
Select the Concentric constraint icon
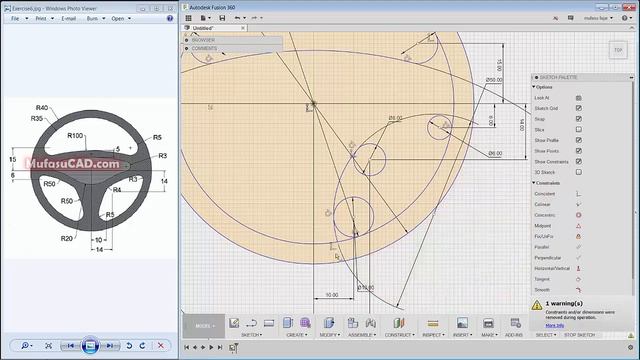(578, 215)
